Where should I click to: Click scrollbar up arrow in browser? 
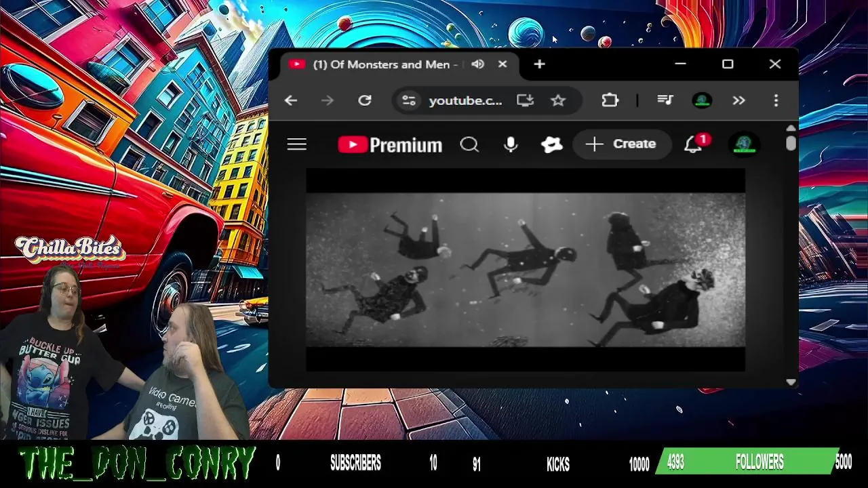(x=791, y=128)
